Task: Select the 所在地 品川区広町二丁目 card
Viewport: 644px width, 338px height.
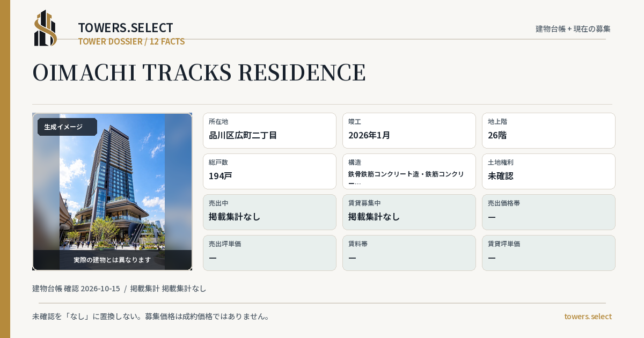Action: coord(269,130)
